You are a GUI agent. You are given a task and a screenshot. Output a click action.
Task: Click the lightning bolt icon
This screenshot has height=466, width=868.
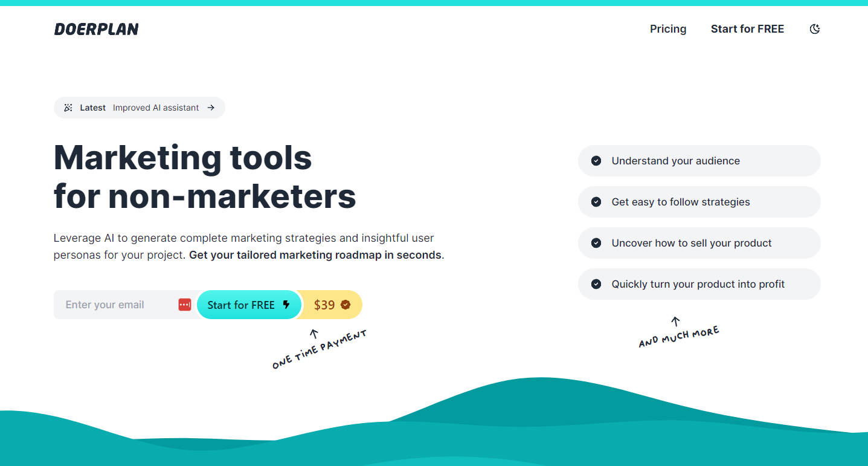click(286, 305)
